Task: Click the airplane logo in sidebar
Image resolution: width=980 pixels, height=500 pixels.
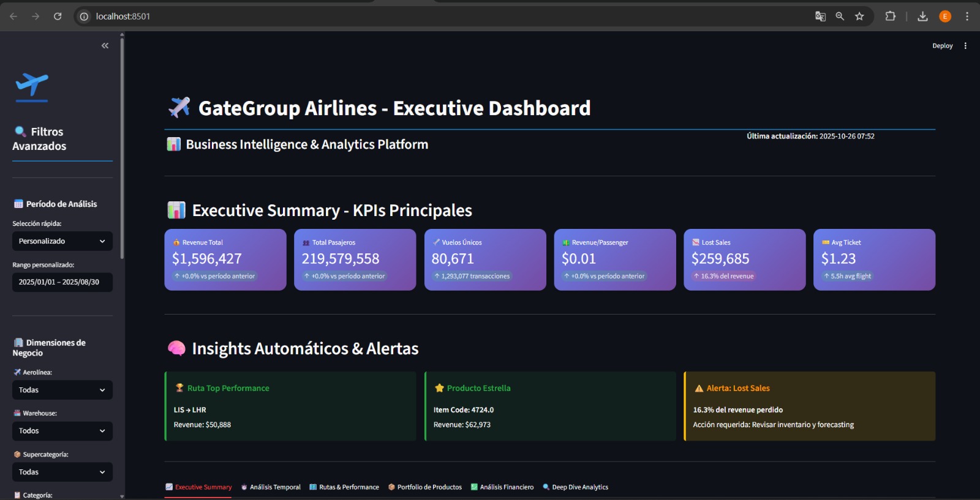Action: 32,87
